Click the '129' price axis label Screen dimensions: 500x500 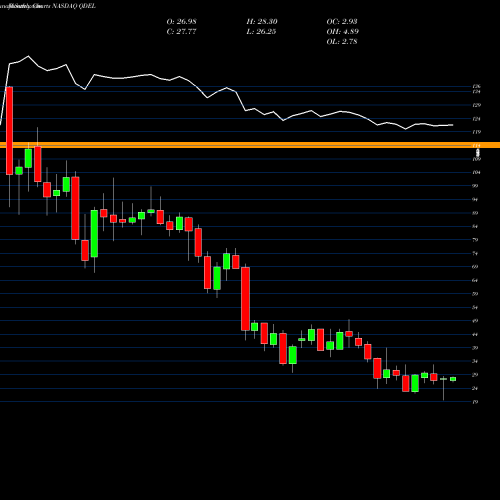477,105
